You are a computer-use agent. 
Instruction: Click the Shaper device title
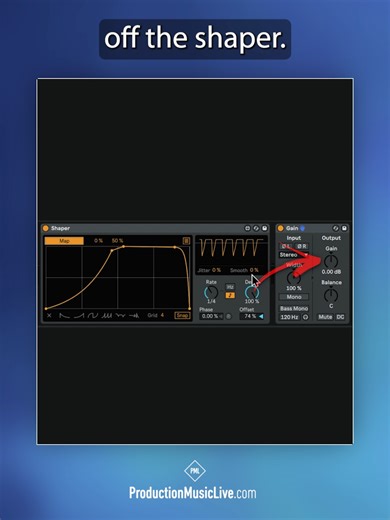[x=60, y=228]
